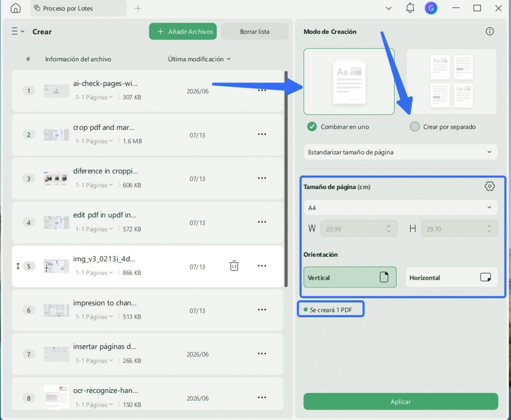Click the height H input field

tap(459, 229)
